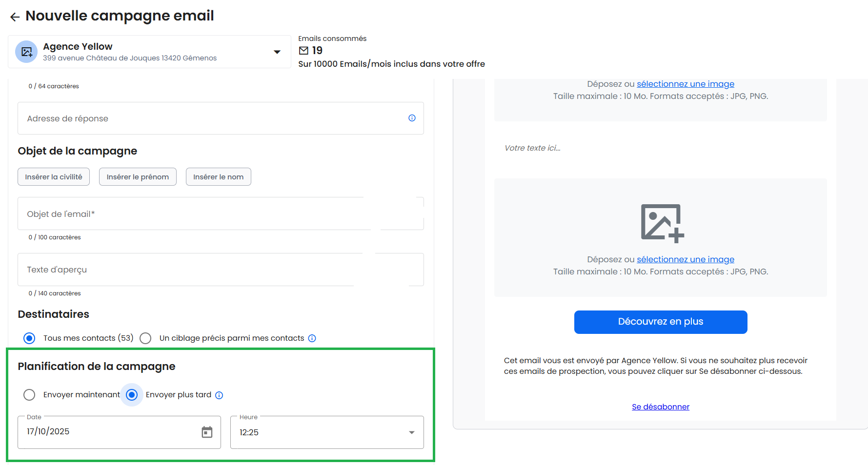Click the add-image placeholder icon in preview
The width and height of the screenshot is (868, 465).
(x=662, y=223)
